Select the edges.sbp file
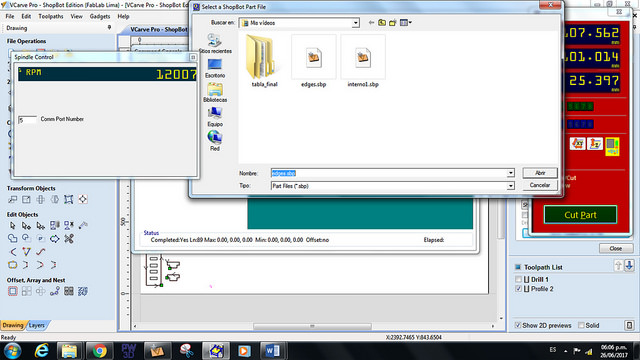Screen dimensions: 640x360 (x=313, y=61)
